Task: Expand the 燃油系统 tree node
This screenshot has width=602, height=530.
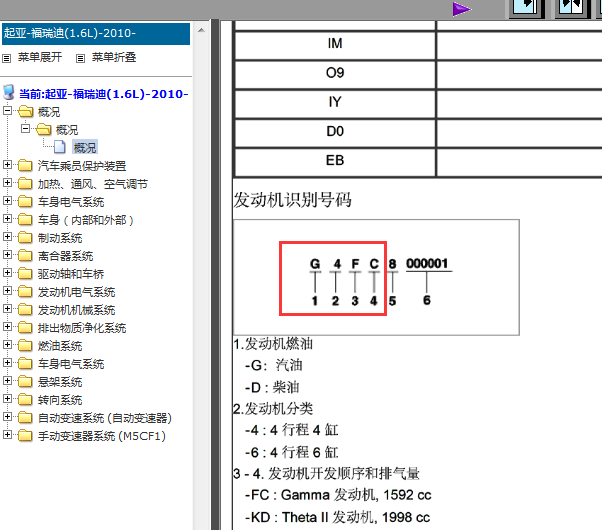Action: pos(7,345)
